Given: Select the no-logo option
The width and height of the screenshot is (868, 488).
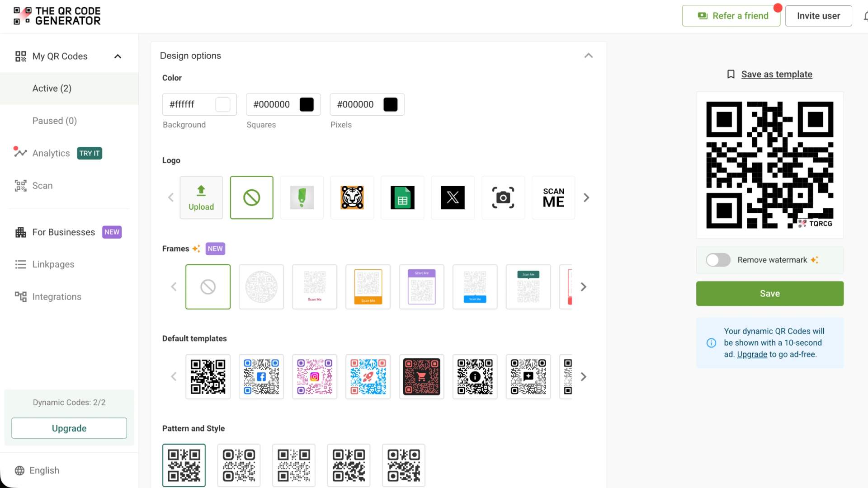Looking at the screenshot, I should pyautogui.click(x=252, y=197).
